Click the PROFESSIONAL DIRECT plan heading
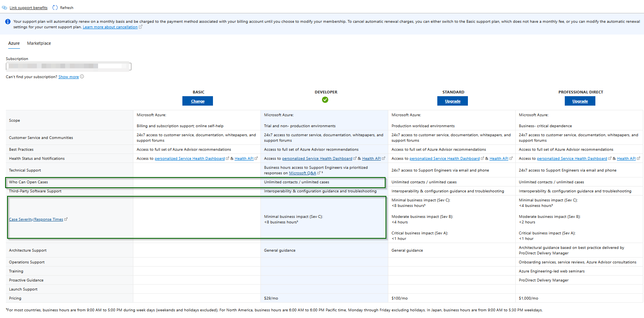644x318 pixels. click(581, 92)
